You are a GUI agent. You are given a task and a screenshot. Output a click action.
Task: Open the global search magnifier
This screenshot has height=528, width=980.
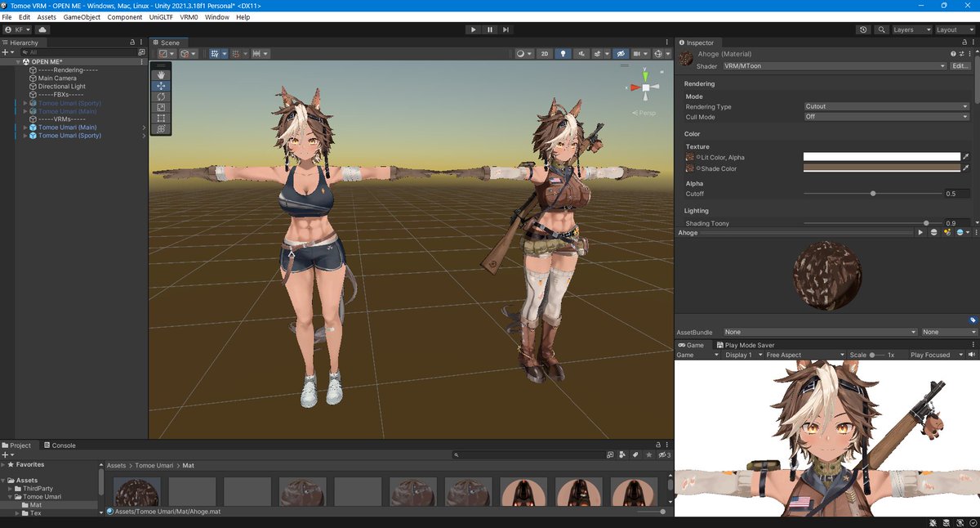coord(881,29)
